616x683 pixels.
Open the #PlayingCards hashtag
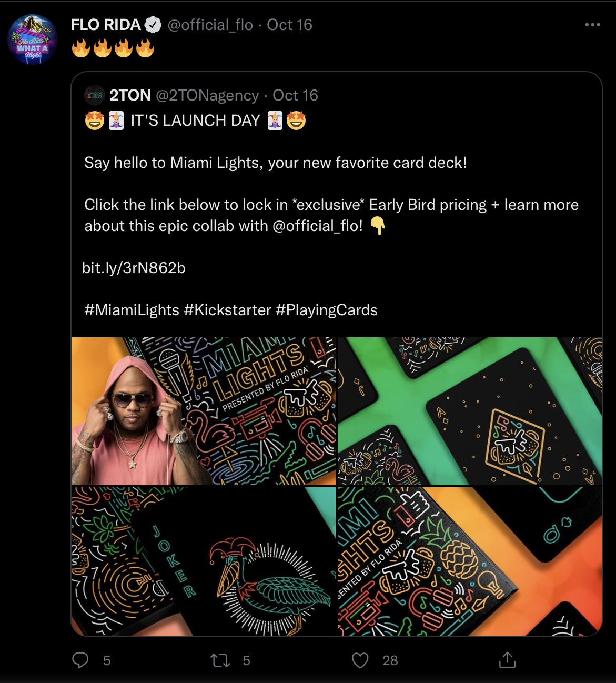[x=326, y=310]
